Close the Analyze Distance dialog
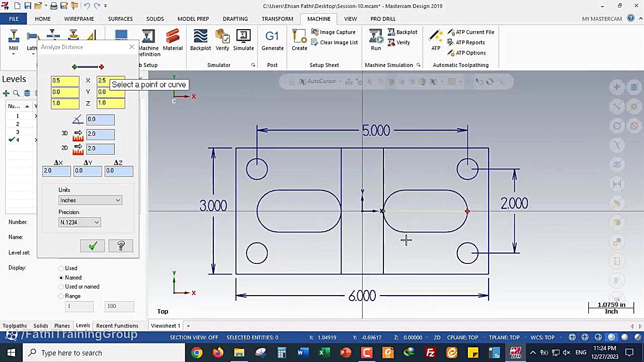 click(x=132, y=47)
